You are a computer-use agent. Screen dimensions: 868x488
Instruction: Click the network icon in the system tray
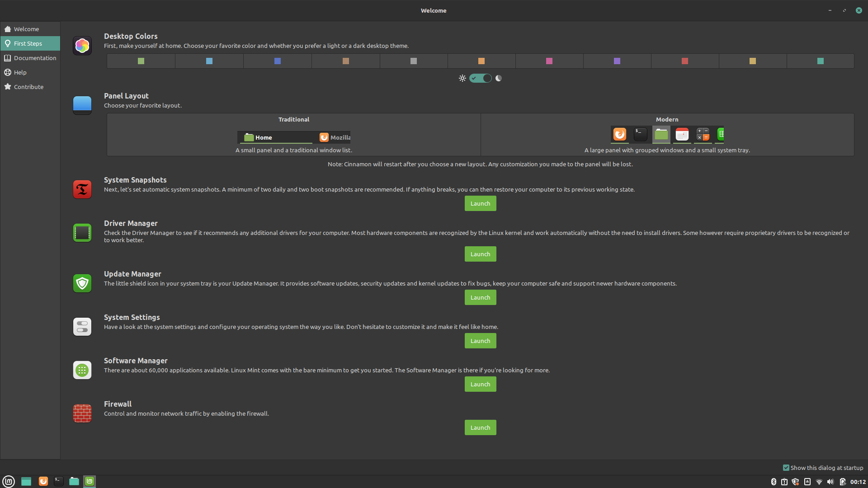tap(819, 482)
